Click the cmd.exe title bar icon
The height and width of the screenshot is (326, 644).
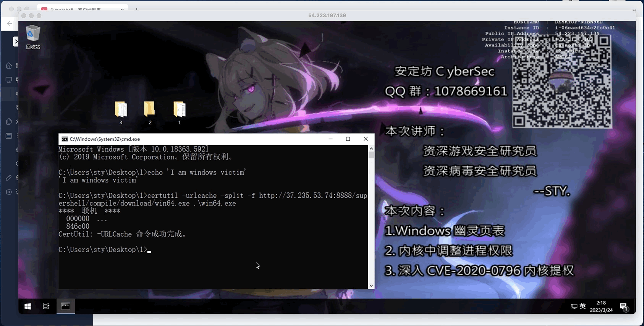pyautogui.click(x=65, y=139)
